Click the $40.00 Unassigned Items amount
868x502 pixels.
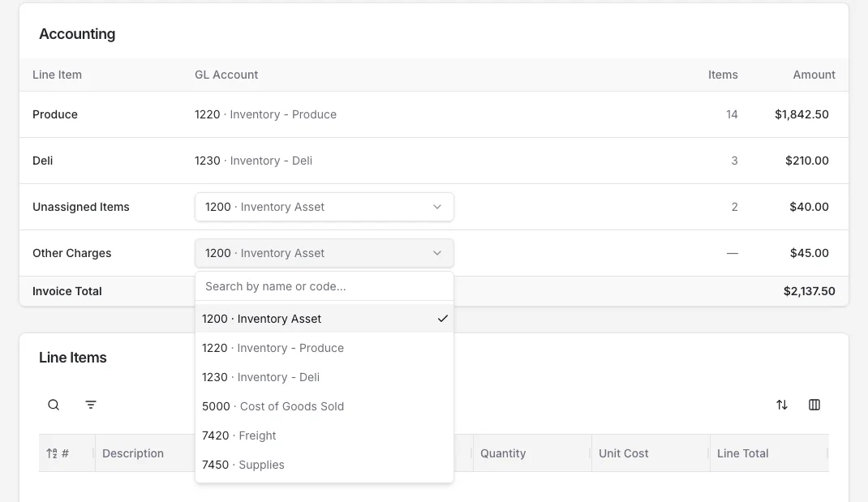(810, 207)
